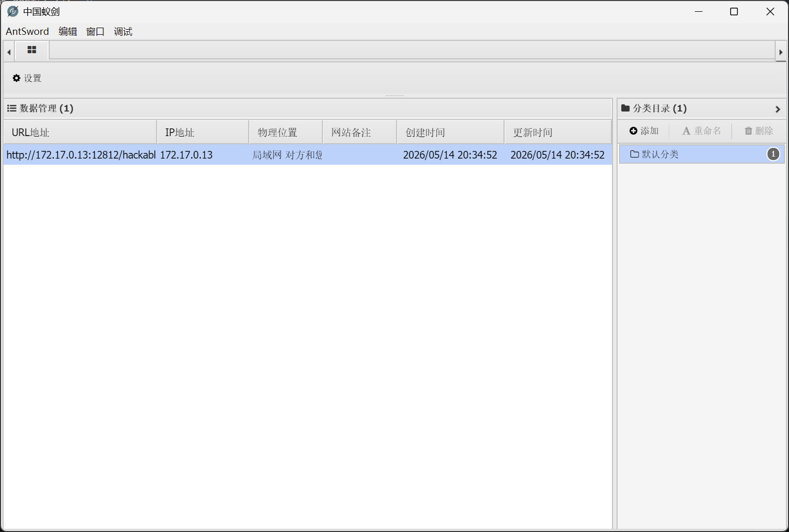Image resolution: width=789 pixels, height=532 pixels.
Task: Minimize the 中国蚁剑 window
Action: [x=699, y=11]
